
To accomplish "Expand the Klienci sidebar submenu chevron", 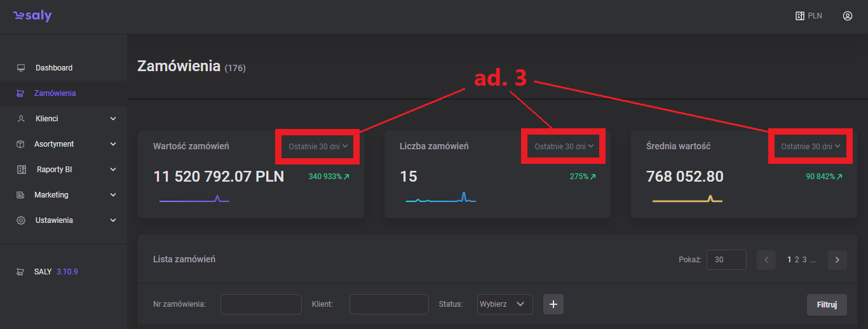I will click(x=113, y=119).
